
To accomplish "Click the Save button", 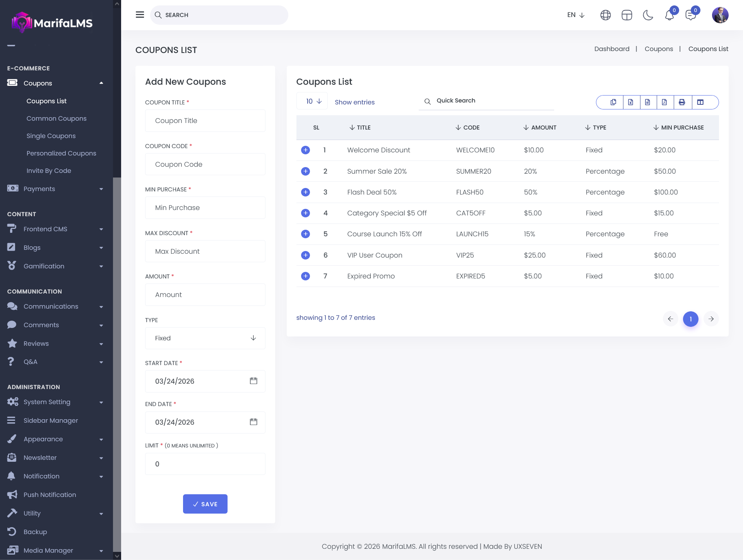I will point(205,504).
